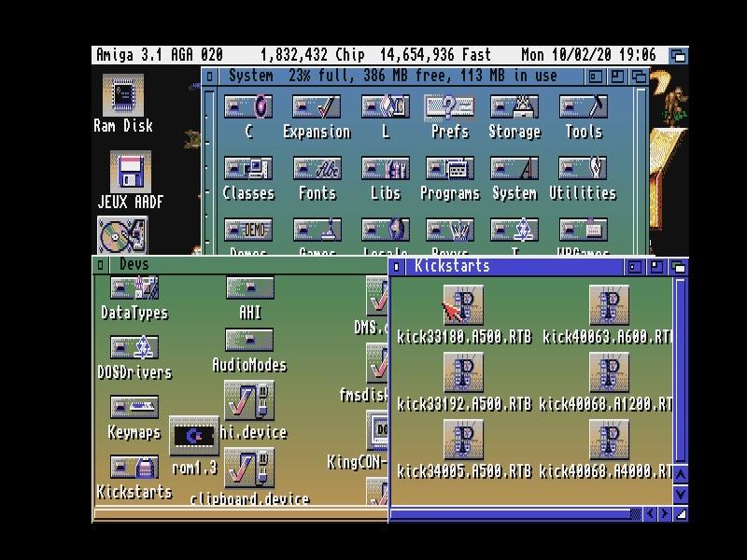Open the JEUX AADF floppy disk icon
Viewport: 747px width, 560px height.
[131, 172]
